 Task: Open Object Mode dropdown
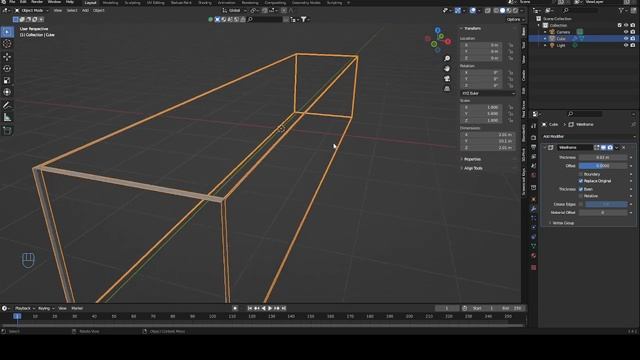(31, 11)
